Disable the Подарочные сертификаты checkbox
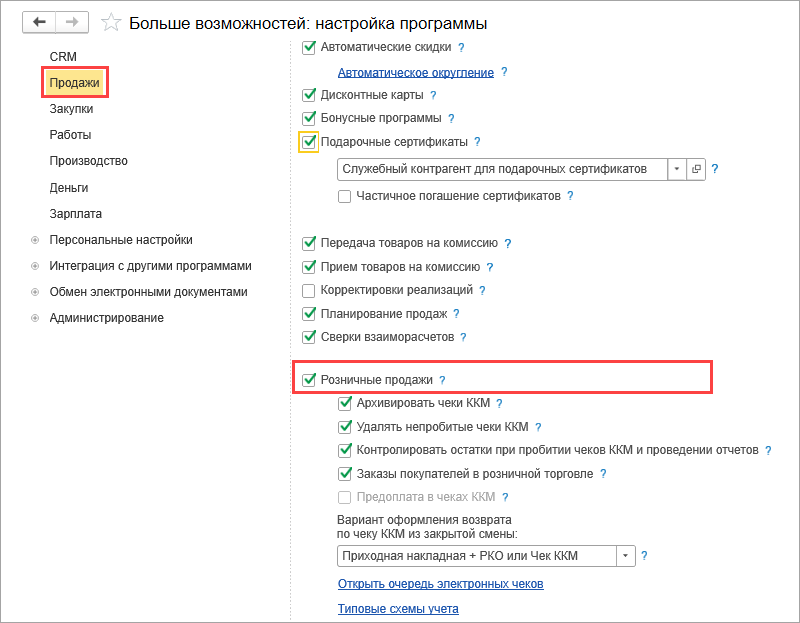This screenshot has height=623, width=800. [x=309, y=142]
